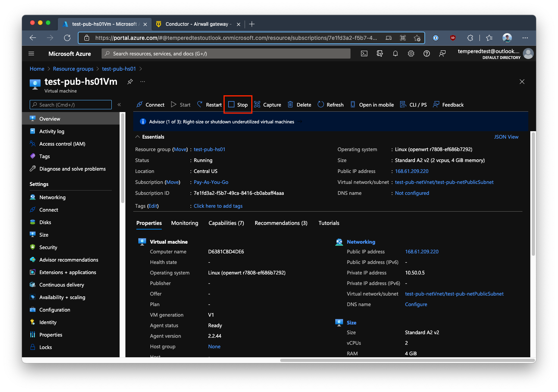Reload the browser page
The width and height of the screenshot is (558, 392).
click(67, 38)
